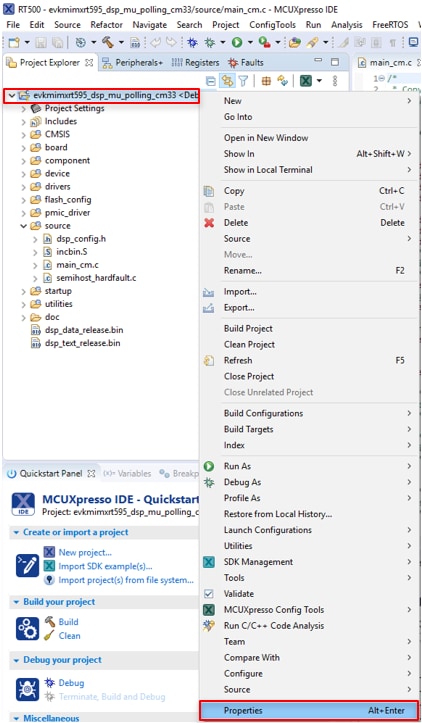Screen dimensions: 422x723
Task: Click the red Delete X icon in the context menu
Action: 209,223
